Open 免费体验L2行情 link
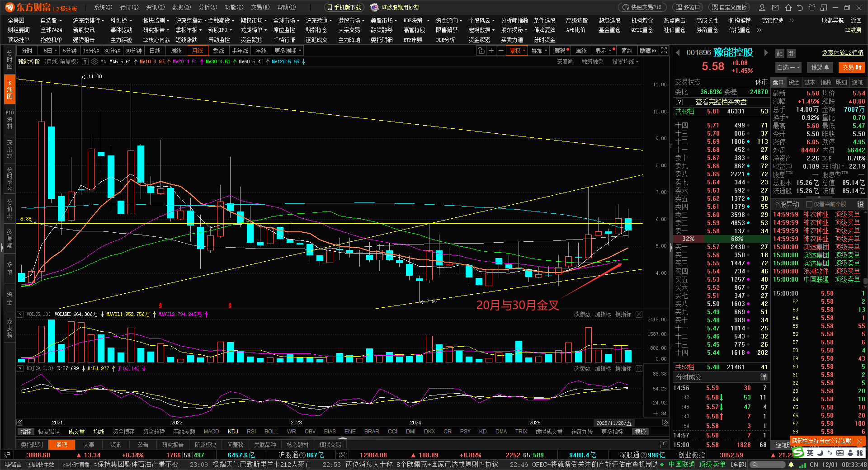 point(842,53)
